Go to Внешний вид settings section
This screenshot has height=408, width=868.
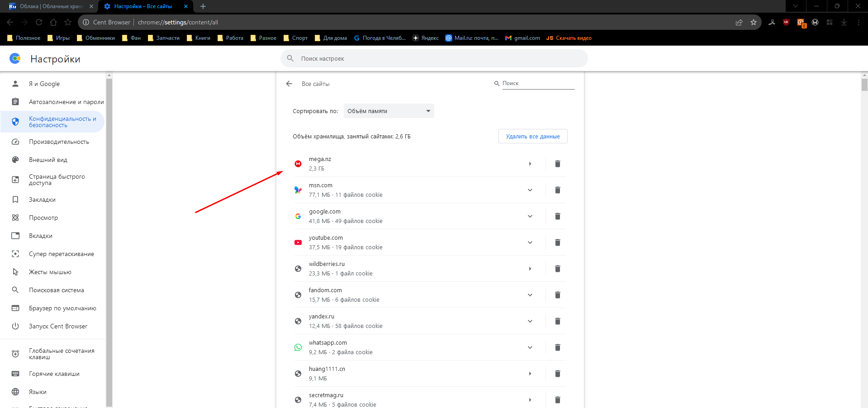48,160
